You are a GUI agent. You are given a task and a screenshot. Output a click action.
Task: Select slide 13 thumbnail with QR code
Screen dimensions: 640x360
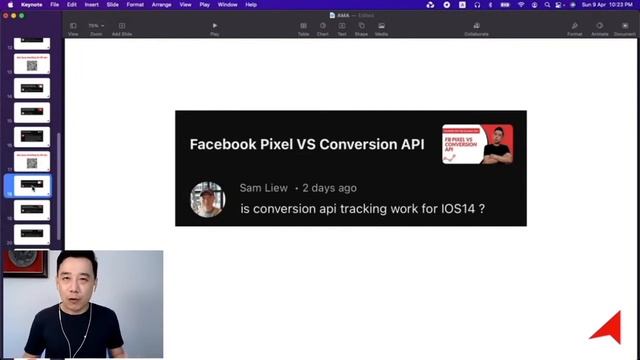[x=32, y=64]
